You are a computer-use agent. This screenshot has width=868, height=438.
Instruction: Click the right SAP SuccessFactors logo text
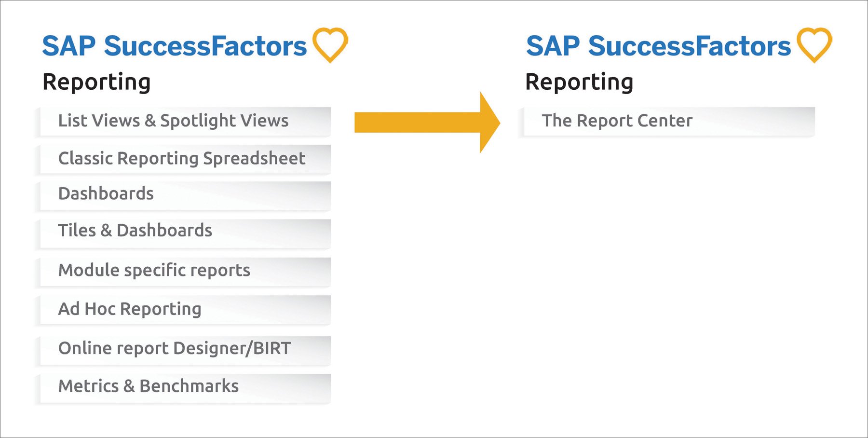tap(658, 46)
